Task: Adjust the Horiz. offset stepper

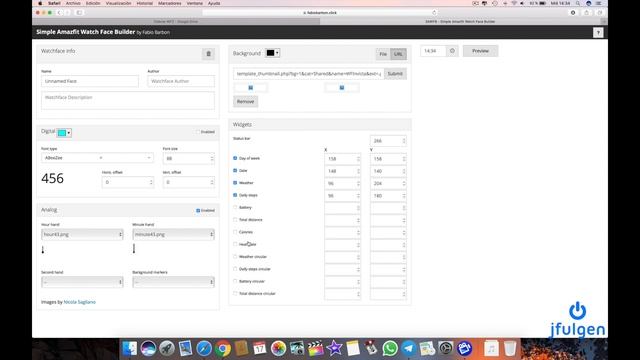Action: [151, 182]
